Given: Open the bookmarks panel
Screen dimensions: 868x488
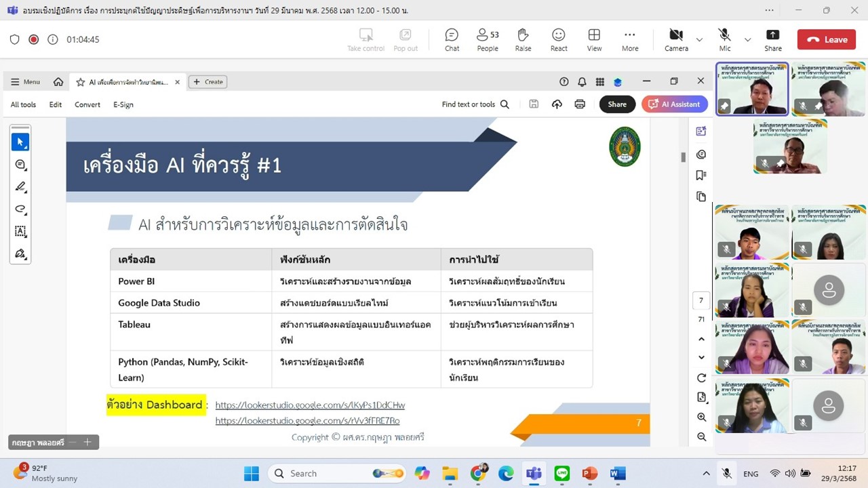Looking at the screenshot, I should [701, 175].
